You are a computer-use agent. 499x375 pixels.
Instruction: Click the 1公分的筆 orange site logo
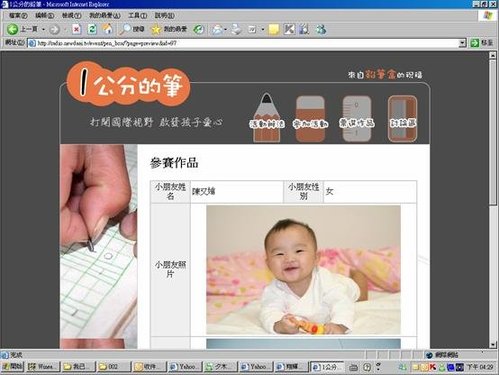coord(128,84)
